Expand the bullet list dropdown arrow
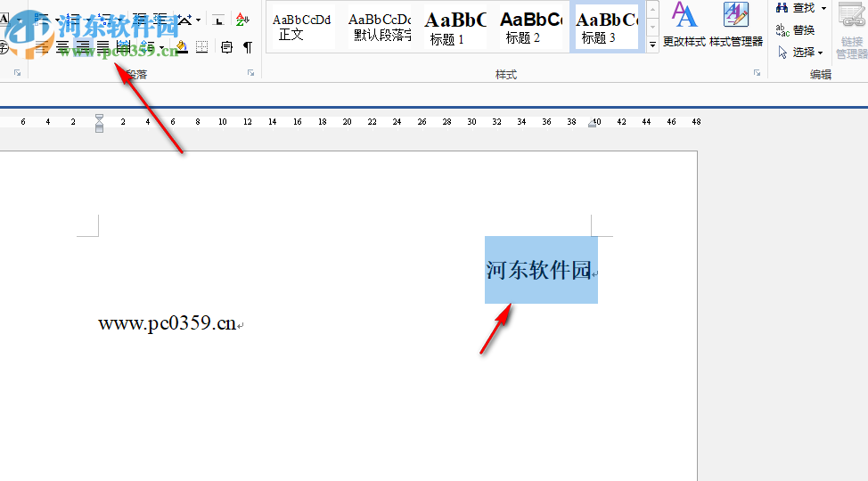 [x=57, y=20]
